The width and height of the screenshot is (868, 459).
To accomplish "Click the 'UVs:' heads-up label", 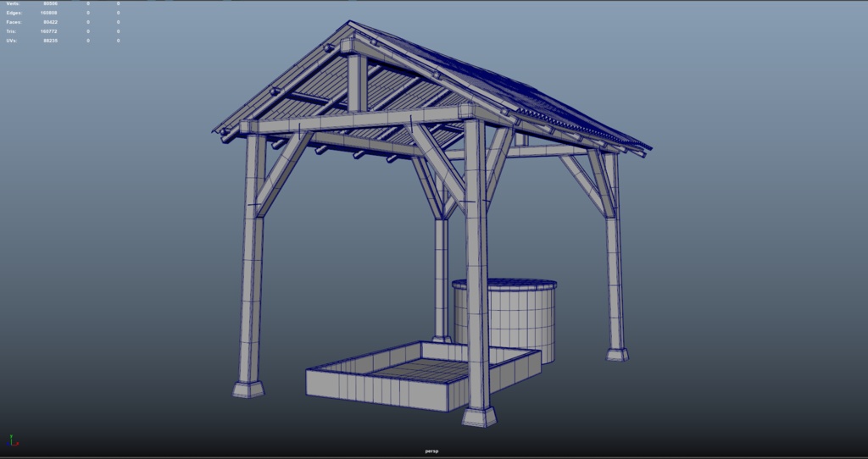I will [12, 41].
